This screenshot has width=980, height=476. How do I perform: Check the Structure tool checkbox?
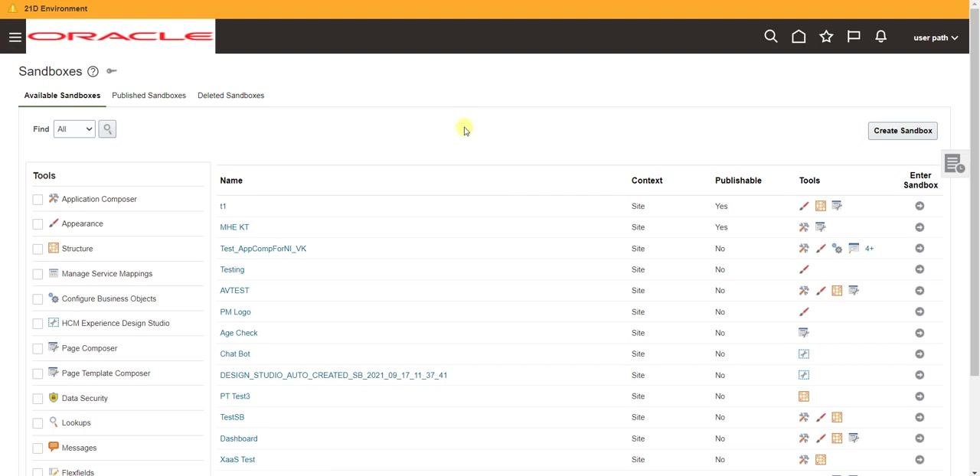point(38,249)
